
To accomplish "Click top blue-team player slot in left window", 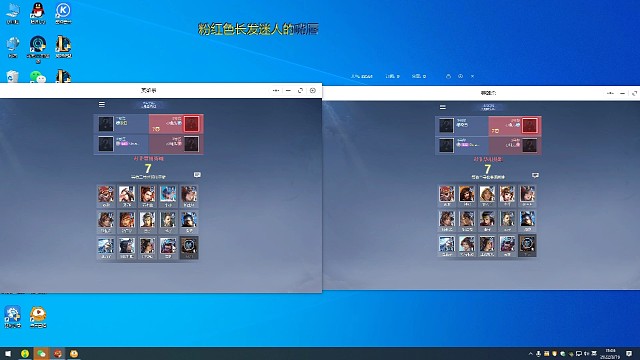I will coord(121,124).
